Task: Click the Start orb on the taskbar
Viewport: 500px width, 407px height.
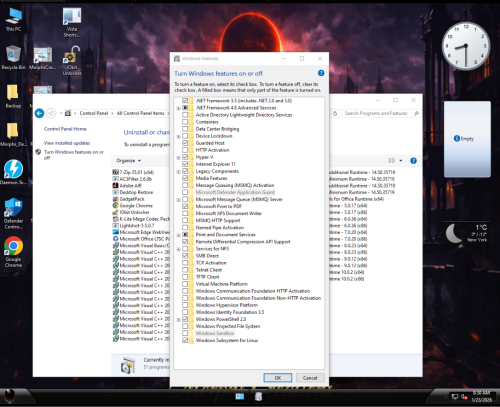Action: (x=10, y=397)
